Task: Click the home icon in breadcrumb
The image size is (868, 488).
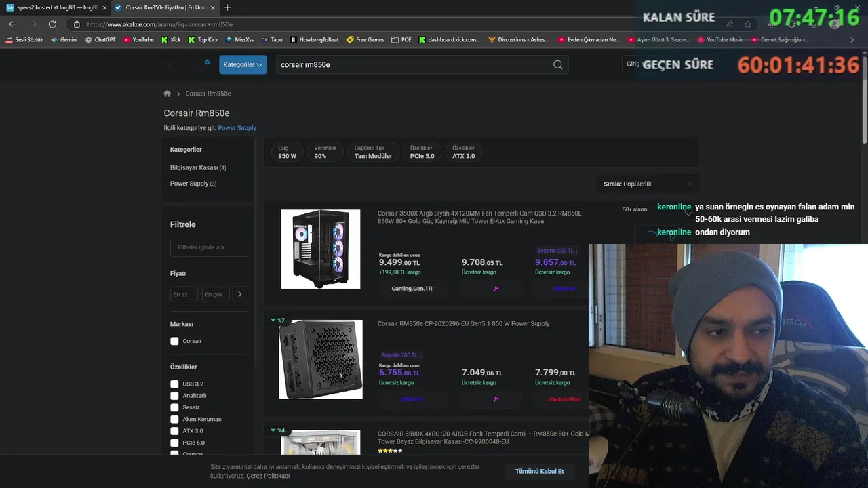Action: tap(167, 94)
